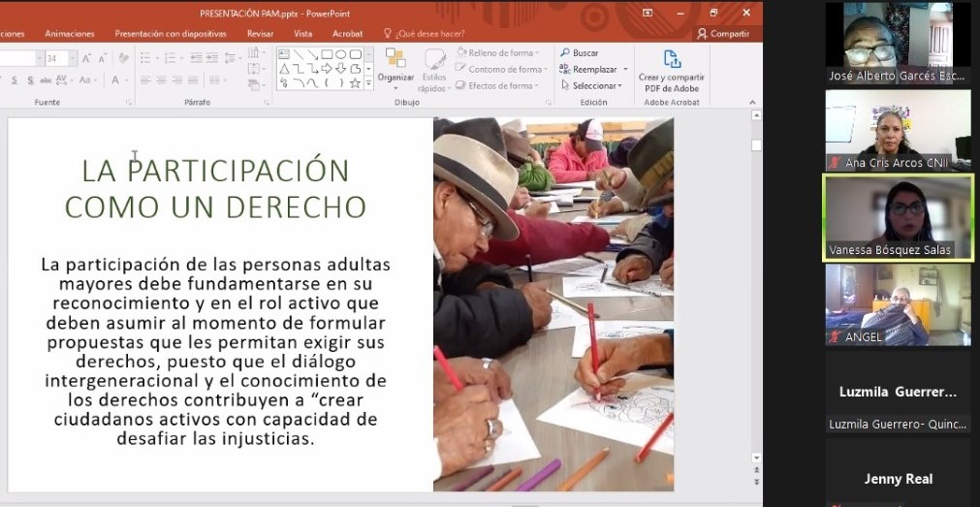The image size is (980, 507).
Task: Select the star shape in the shapes gallery
Action: click(355, 83)
